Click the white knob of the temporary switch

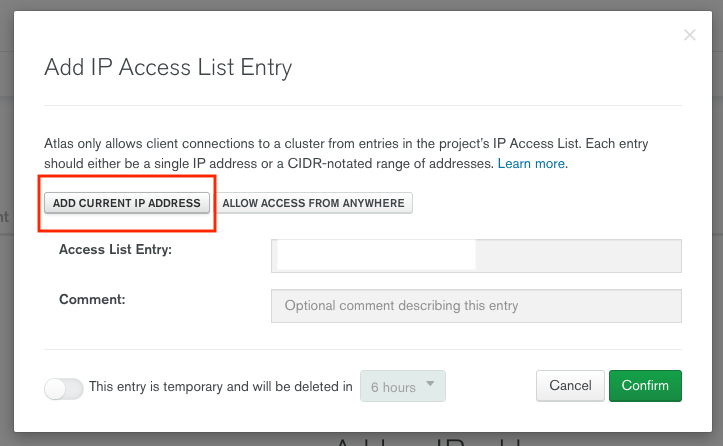(56, 388)
